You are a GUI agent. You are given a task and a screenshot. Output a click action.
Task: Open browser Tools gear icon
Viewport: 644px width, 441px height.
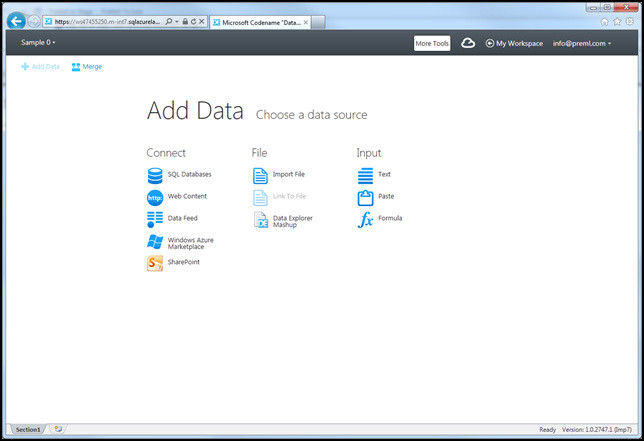[x=630, y=22]
